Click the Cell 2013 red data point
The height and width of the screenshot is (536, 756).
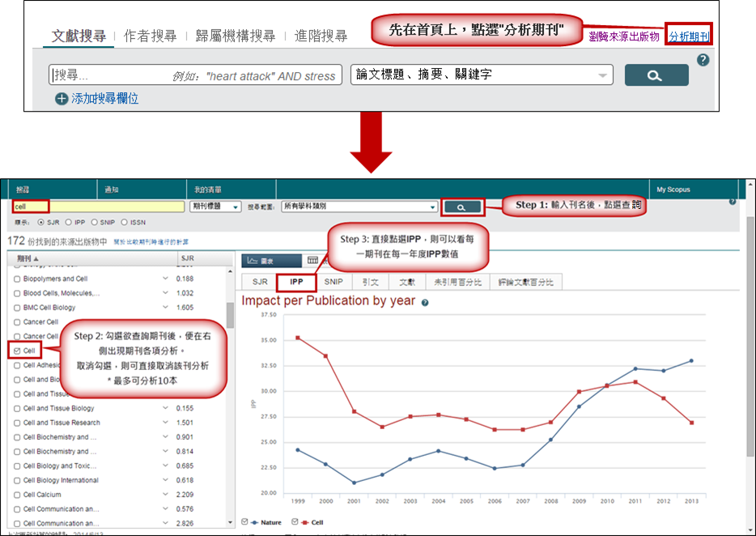click(x=691, y=423)
